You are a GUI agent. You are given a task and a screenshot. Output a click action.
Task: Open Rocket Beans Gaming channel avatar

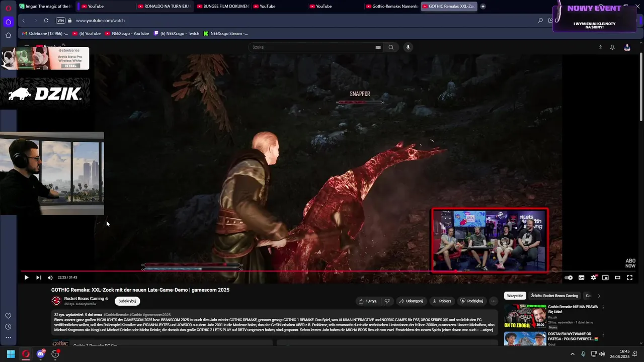pyautogui.click(x=56, y=301)
